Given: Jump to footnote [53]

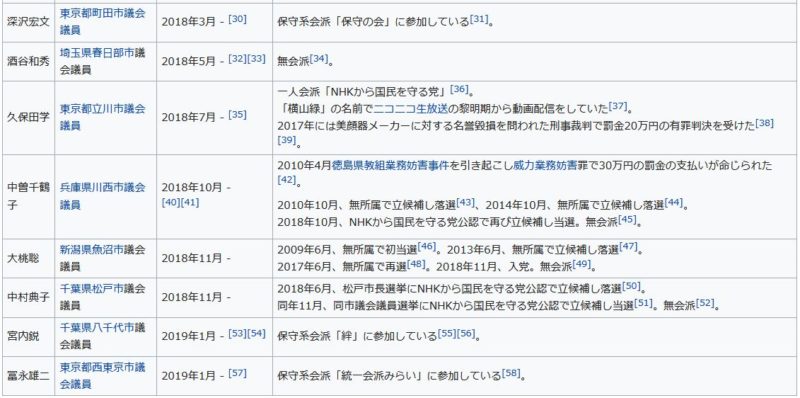Looking at the screenshot, I should (237, 333).
